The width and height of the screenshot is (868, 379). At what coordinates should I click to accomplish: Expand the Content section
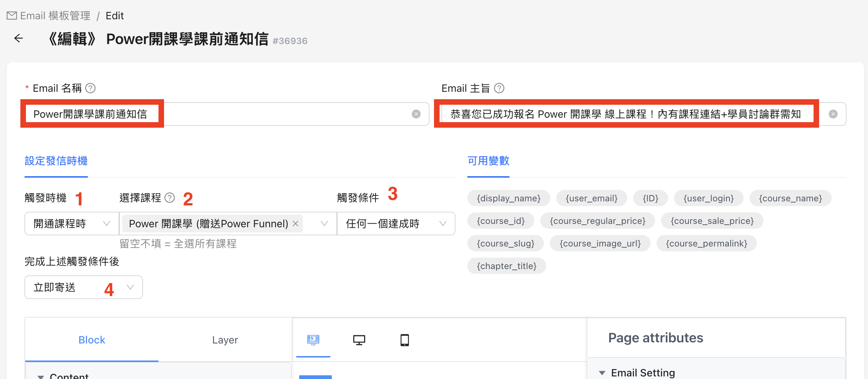(41, 376)
